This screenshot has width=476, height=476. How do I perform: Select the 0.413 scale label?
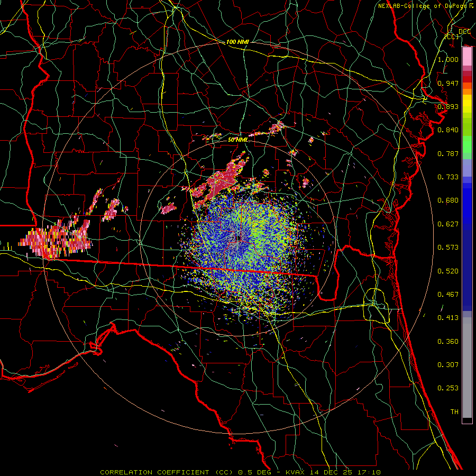(448, 318)
